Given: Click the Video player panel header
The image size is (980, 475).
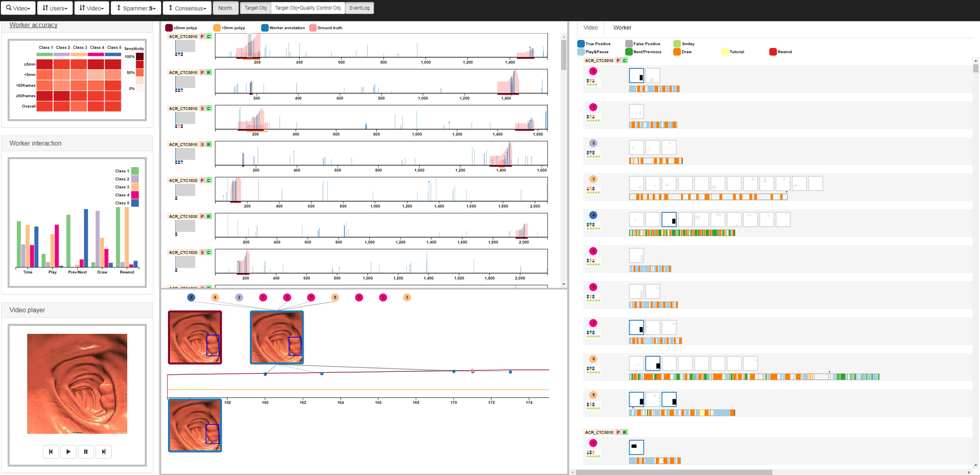Looking at the screenshot, I should [77, 310].
